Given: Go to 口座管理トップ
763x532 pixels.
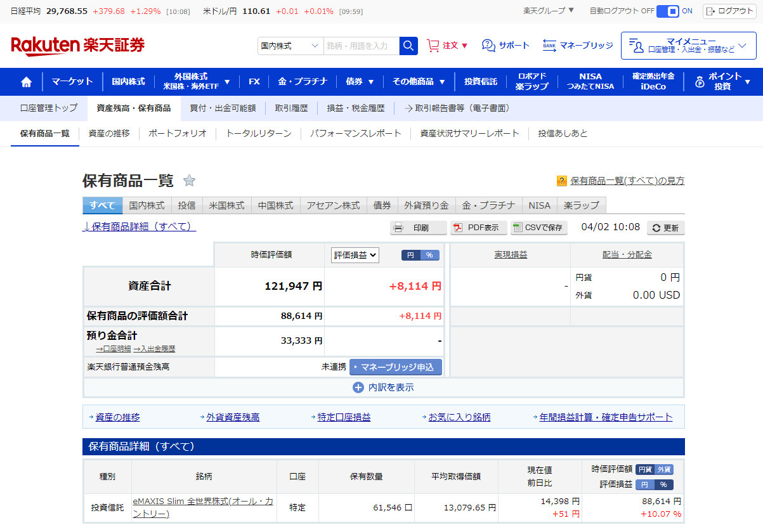Looking at the screenshot, I should [x=49, y=108].
